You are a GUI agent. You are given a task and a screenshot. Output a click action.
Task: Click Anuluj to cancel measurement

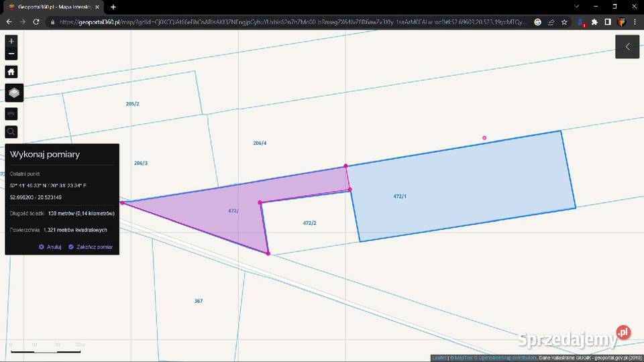pyautogui.click(x=50, y=247)
